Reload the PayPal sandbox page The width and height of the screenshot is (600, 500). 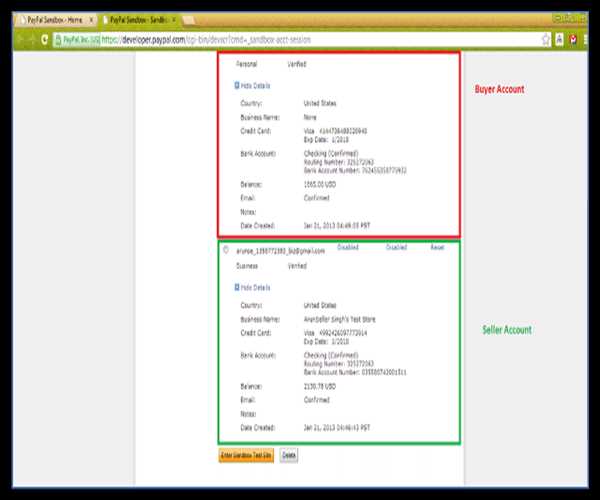43,39
